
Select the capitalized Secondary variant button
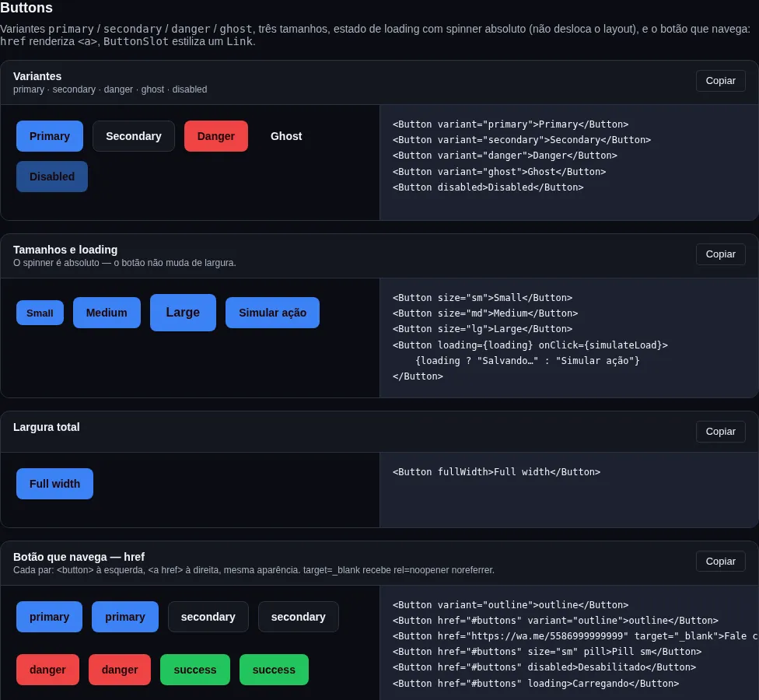coord(134,136)
